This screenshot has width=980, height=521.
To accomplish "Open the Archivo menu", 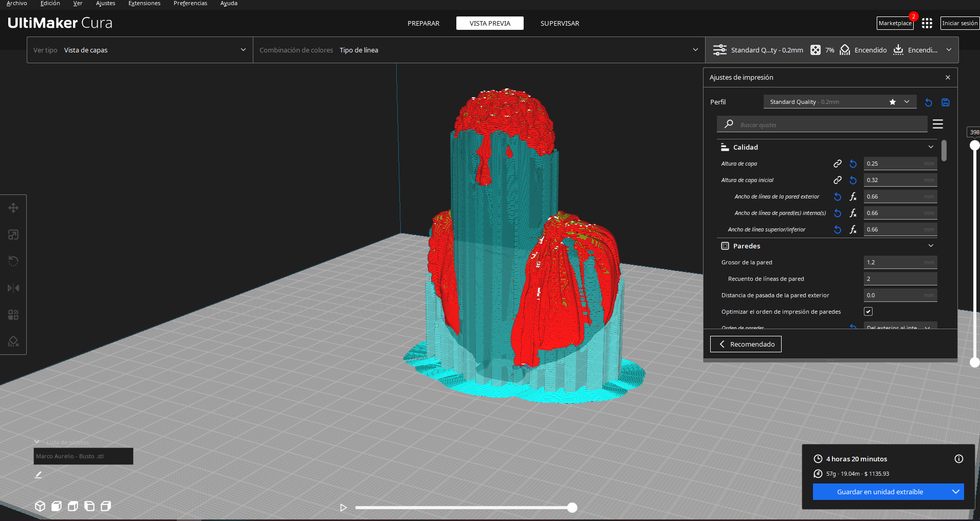I will click(17, 4).
